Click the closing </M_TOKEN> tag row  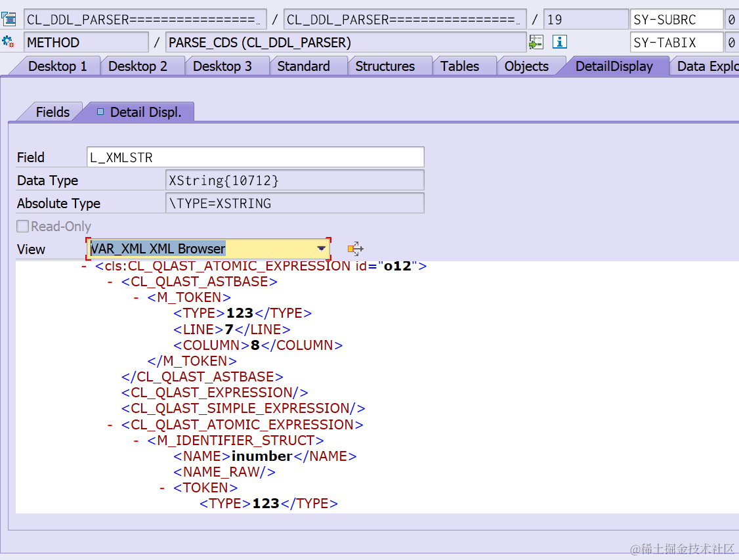(x=192, y=361)
